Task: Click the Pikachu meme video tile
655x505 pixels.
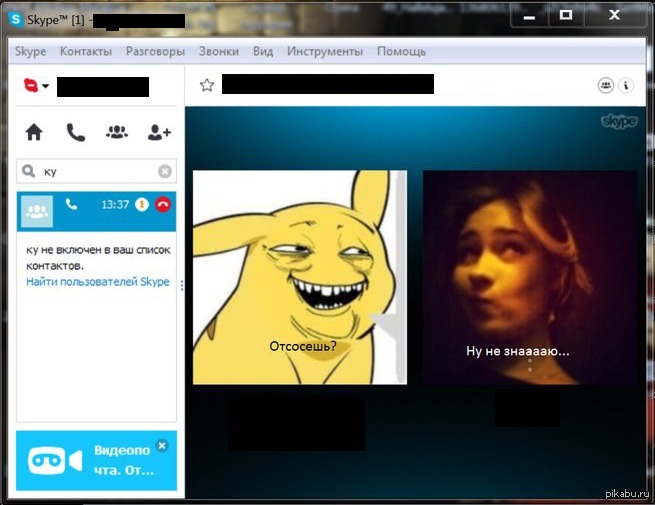Action: click(x=300, y=277)
